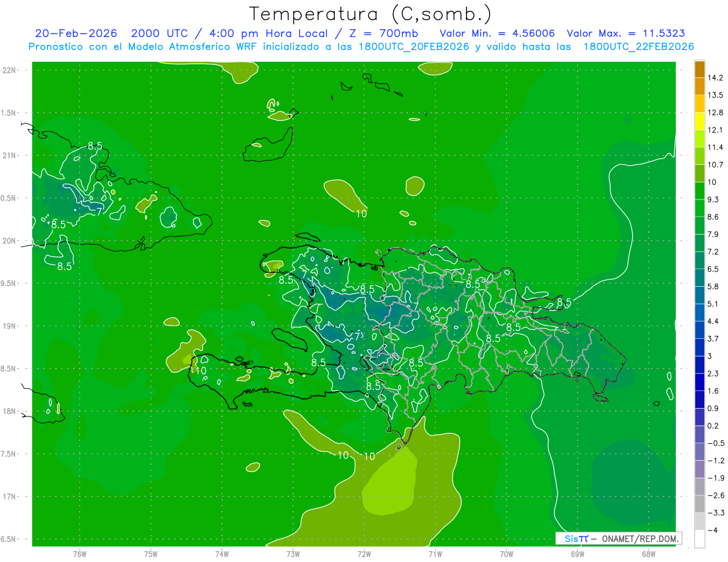Pick the gray swatch between -2.6 and -3.3
The image size is (728, 562).
pyautogui.click(x=699, y=504)
